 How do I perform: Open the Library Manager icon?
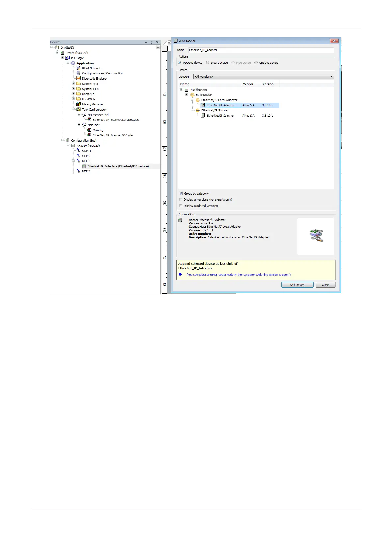(78, 104)
